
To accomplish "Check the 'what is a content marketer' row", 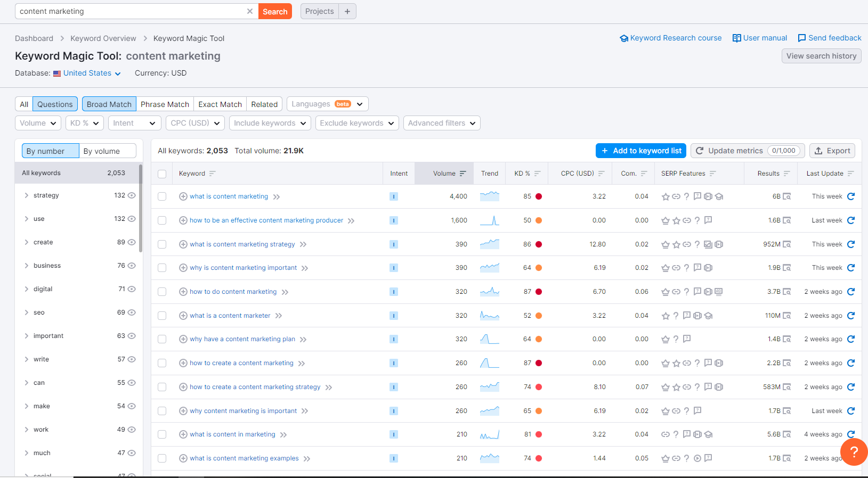I will tap(162, 316).
